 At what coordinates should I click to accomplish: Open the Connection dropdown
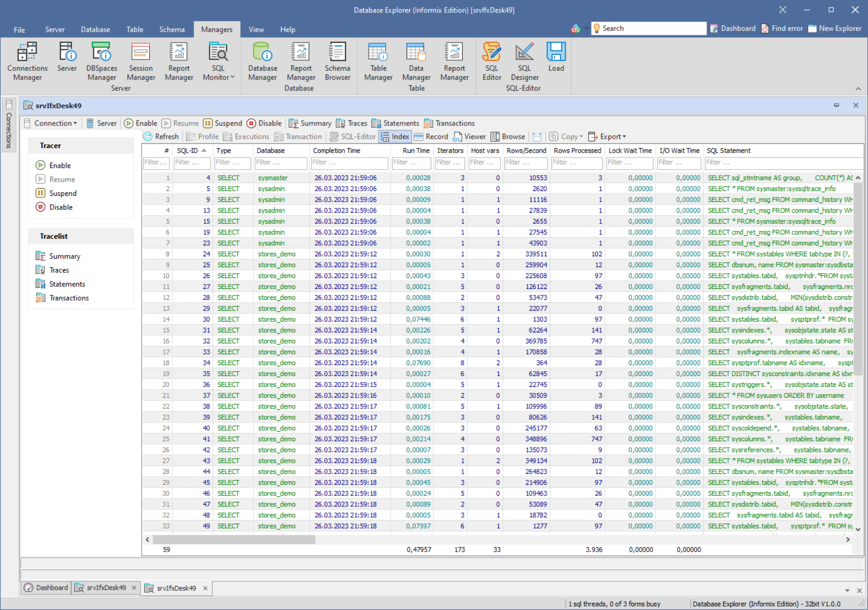[50, 123]
